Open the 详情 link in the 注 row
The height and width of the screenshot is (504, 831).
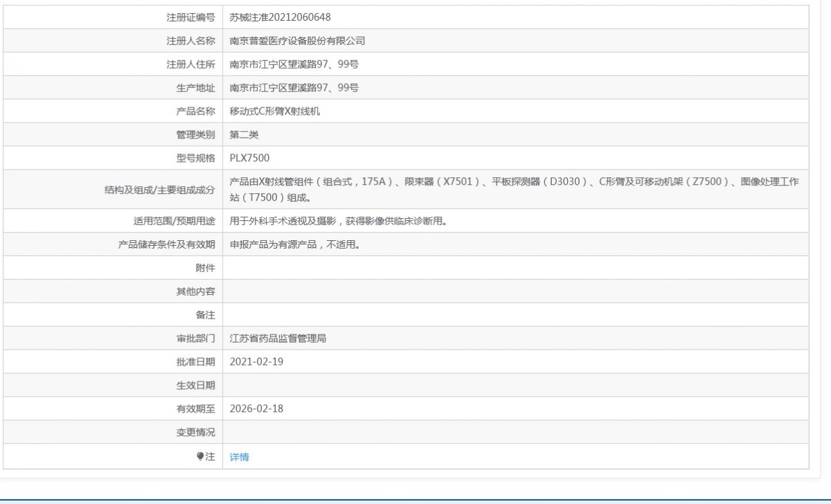coord(239,457)
